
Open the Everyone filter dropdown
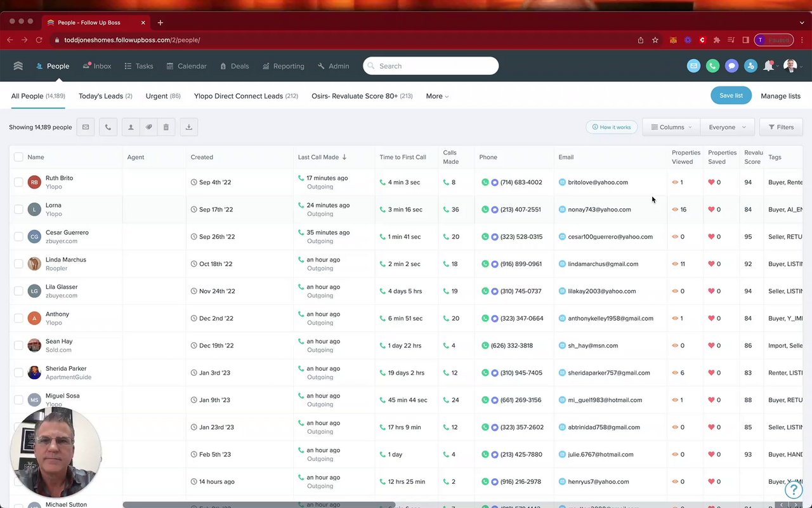click(727, 127)
